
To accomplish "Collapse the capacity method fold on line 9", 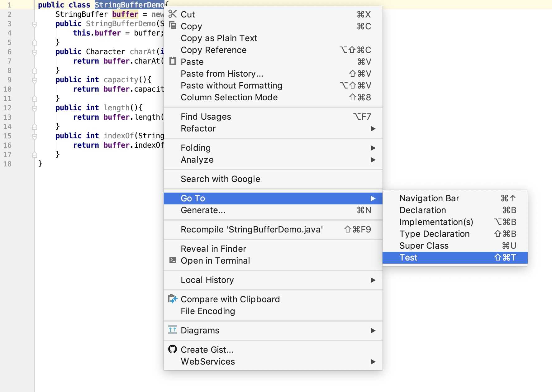I will 35,80.
